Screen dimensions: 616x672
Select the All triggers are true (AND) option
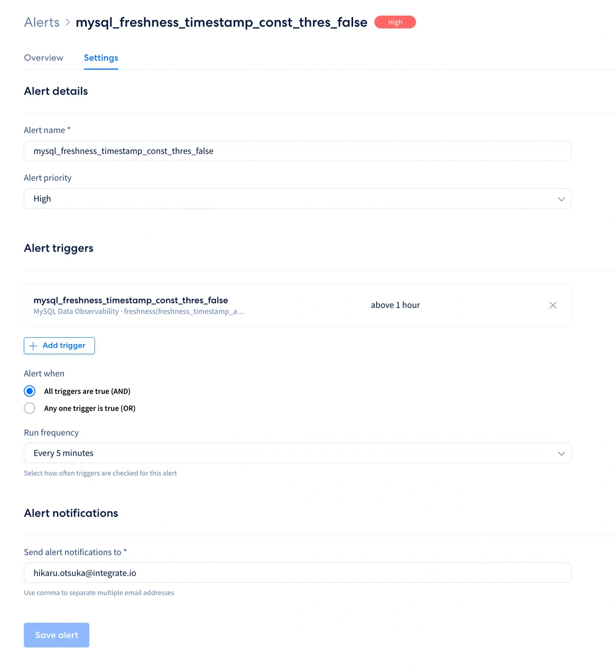coord(29,391)
